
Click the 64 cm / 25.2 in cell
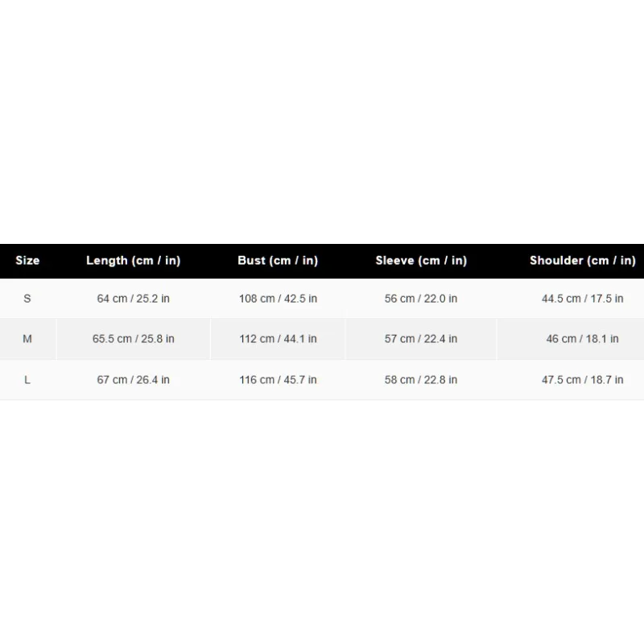point(133,299)
